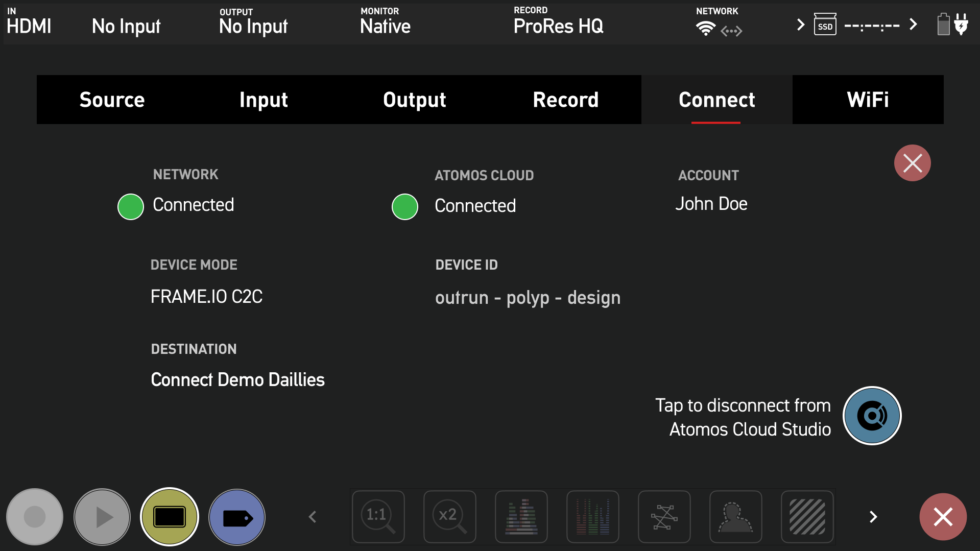The height and width of the screenshot is (551, 980).
Task: Switch to the Output tab
Action: click(x=415, y=100)
